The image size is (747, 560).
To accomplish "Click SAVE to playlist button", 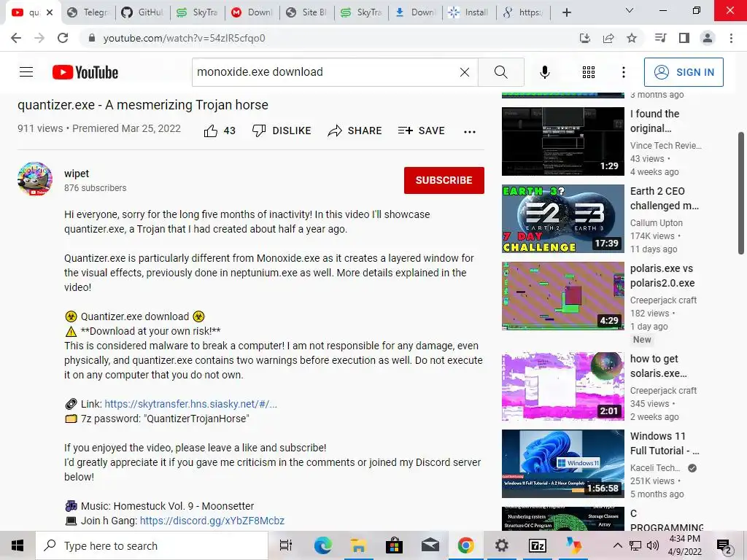I will [x=421, y=131].
